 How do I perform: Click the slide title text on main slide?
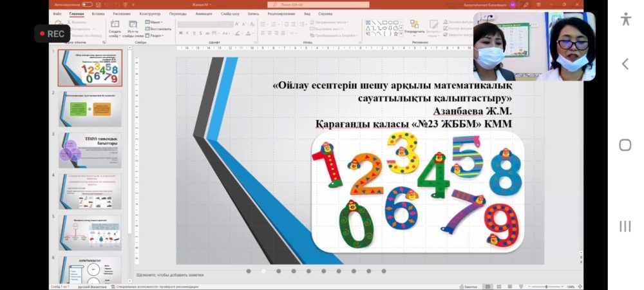(393, 105)
